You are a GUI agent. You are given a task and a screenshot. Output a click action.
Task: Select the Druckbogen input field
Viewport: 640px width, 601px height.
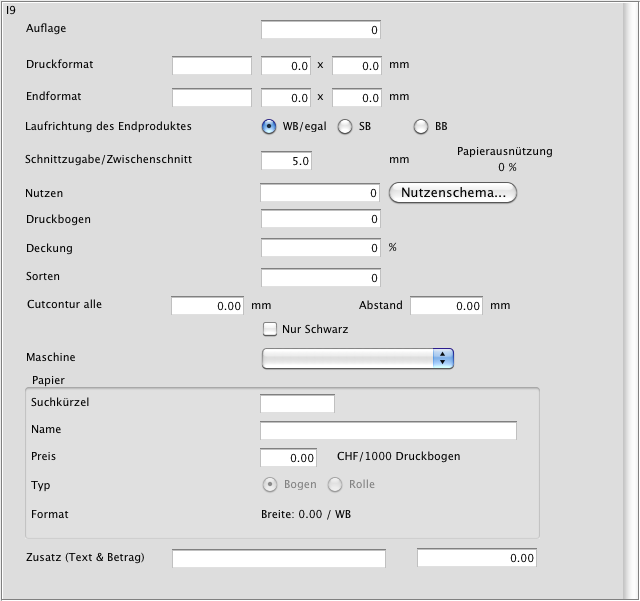[x=320, y=219]
